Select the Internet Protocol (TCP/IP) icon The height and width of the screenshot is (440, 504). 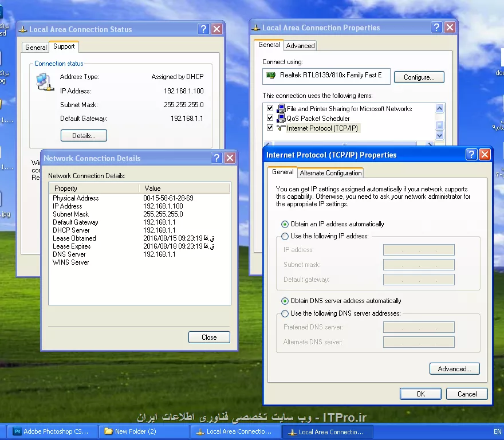(281, 128)
